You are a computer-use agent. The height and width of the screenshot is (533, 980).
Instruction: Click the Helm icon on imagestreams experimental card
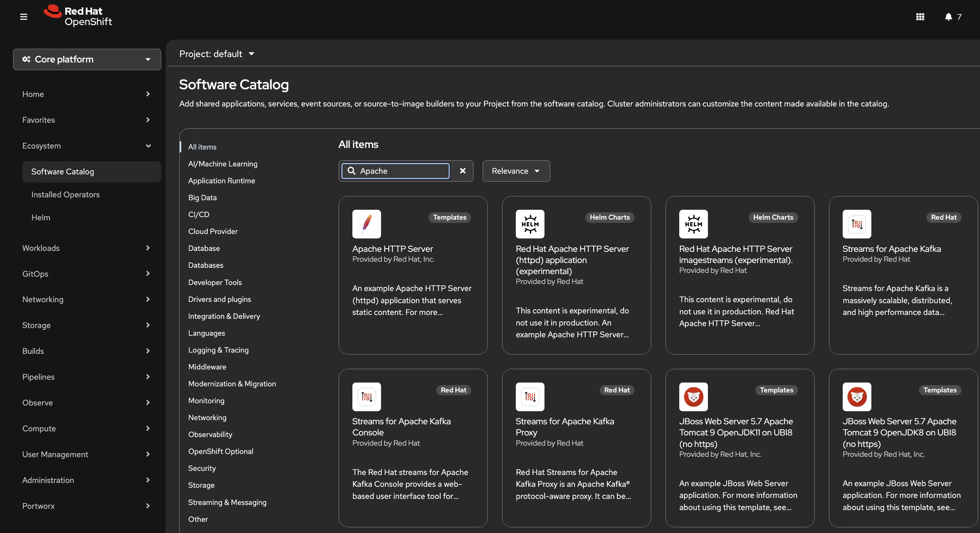point(693,224)
